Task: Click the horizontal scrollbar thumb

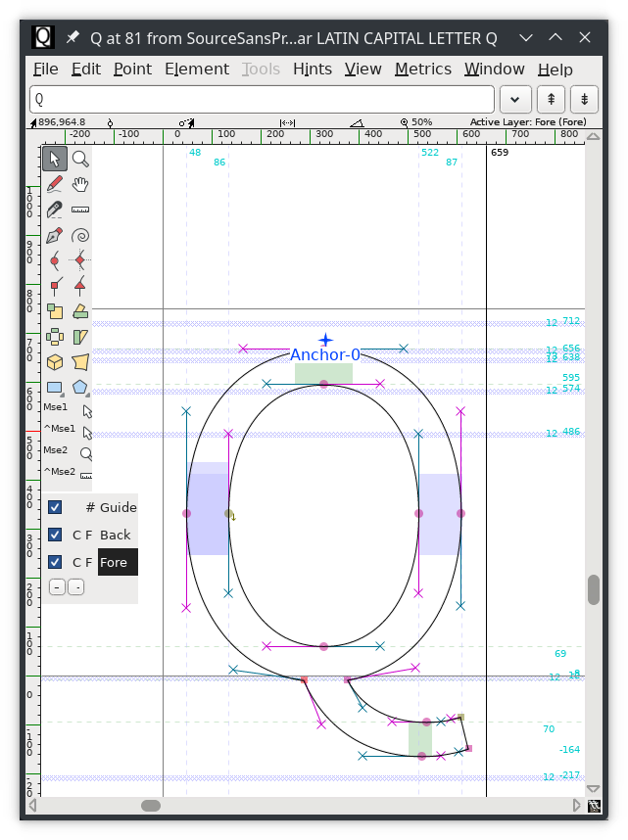Action: tap(151, 806)
